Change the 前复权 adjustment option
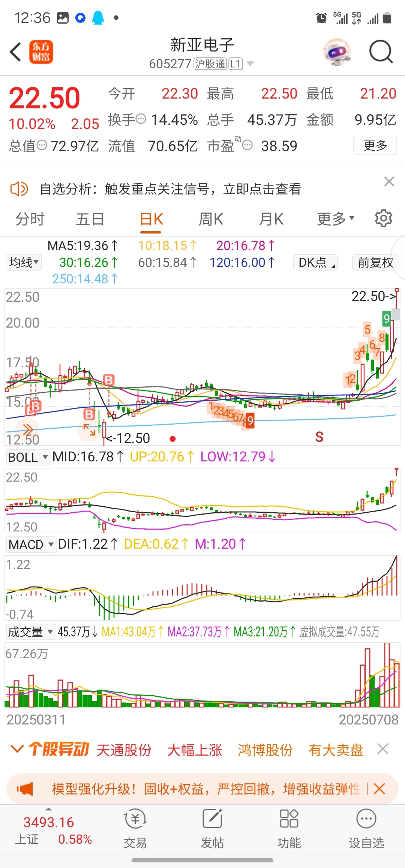 tap(375, 262)
